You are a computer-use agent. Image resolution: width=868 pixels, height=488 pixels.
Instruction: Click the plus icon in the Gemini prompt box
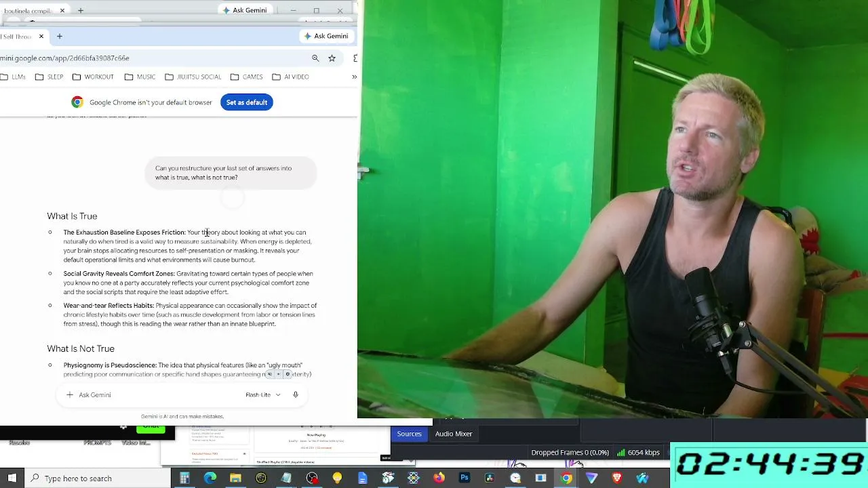(x=69, y=395)
